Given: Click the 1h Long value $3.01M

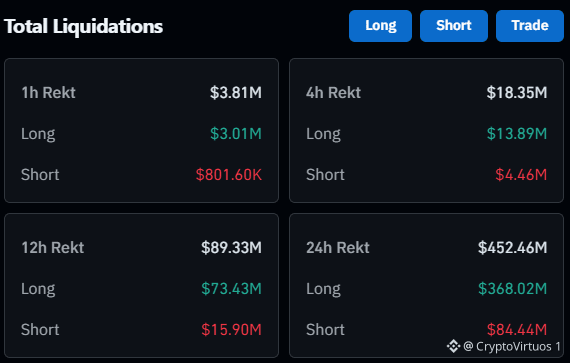Looking at the screenshot, I should 236,134.
